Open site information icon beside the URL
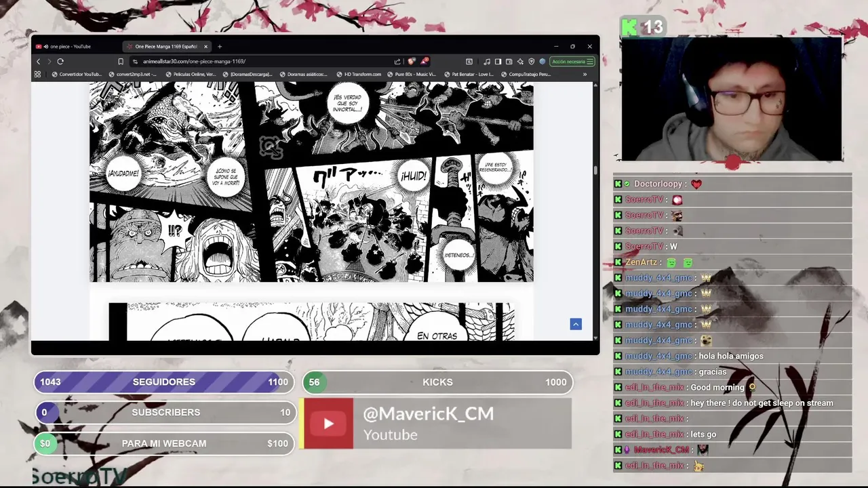 (x=136, y=61)
